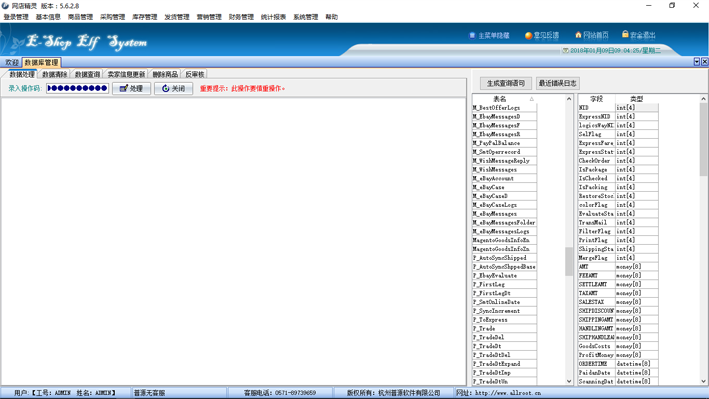Click the 关闭 button with refresh icon

(173, 89)
